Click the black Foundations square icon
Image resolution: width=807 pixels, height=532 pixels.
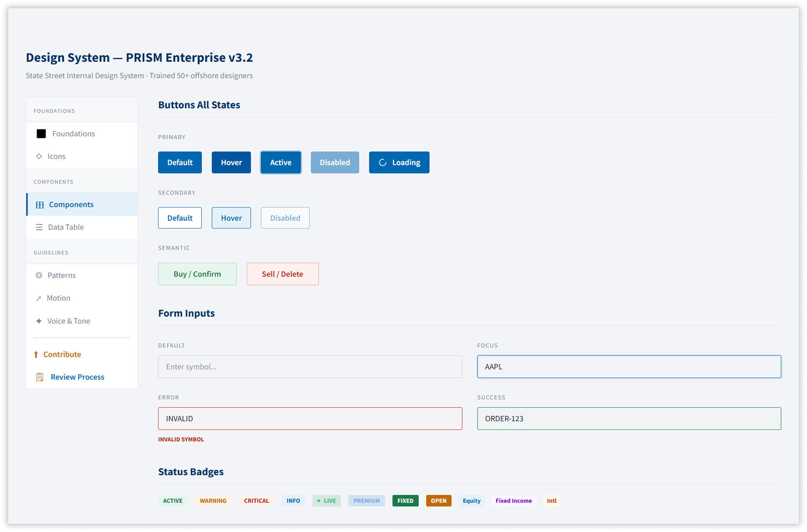[x=41, y=133]
